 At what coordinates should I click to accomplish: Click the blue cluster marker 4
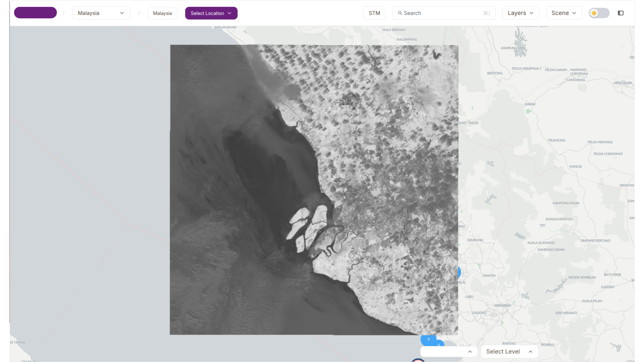coord(439,344)
